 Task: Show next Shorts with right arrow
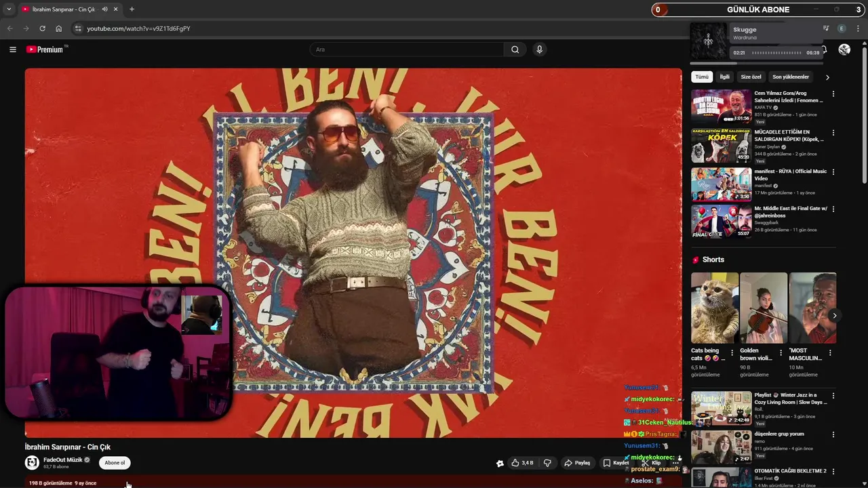(x=834, y=315)
